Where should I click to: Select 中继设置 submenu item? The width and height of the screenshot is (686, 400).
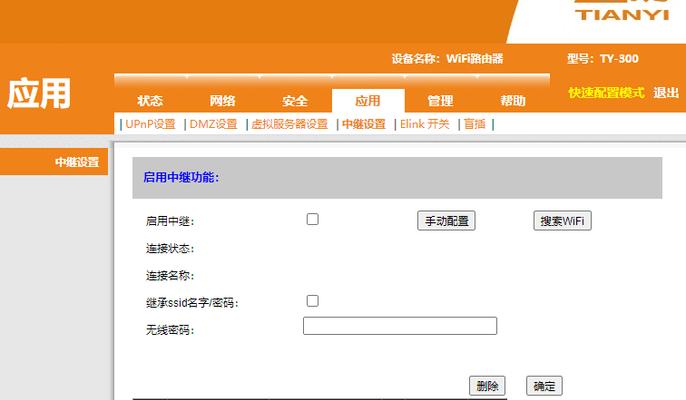pyautogui.click(x=364, y=124)
